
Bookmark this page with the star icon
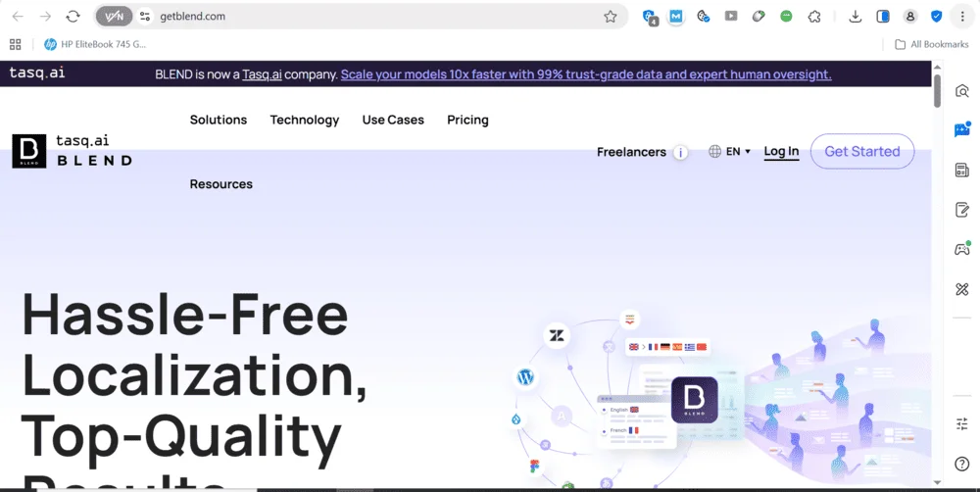click(x=611, y=17)
